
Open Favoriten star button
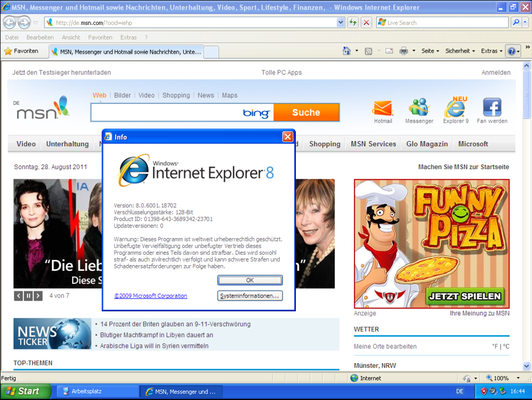pyautogui.click(x=21, y=51)
